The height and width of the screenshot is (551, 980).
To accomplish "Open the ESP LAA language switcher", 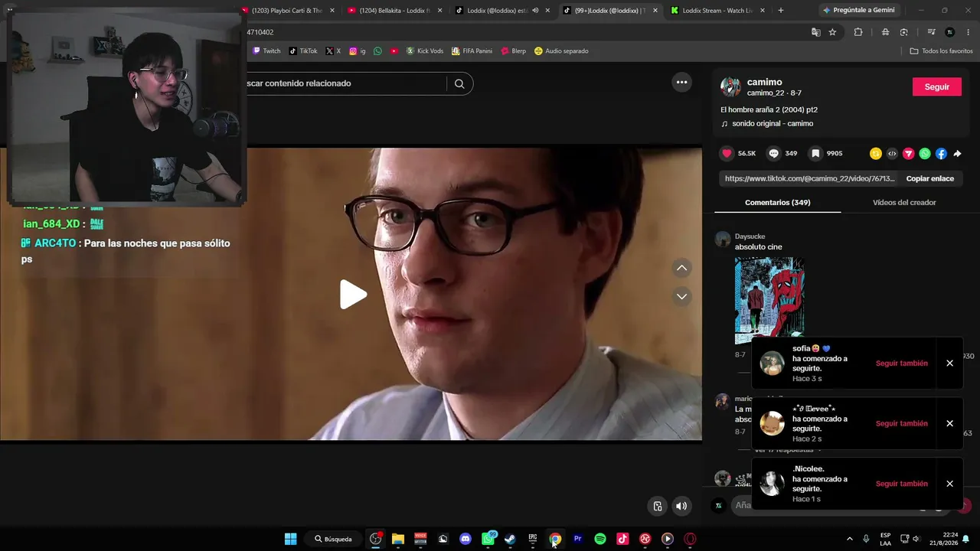I will pos(885,539).
